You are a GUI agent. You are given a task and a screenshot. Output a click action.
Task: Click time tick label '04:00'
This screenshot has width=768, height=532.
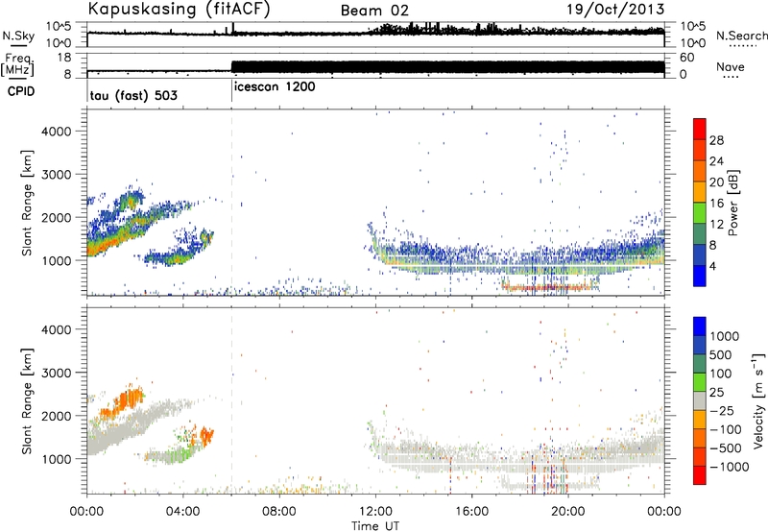coord(182,512)
